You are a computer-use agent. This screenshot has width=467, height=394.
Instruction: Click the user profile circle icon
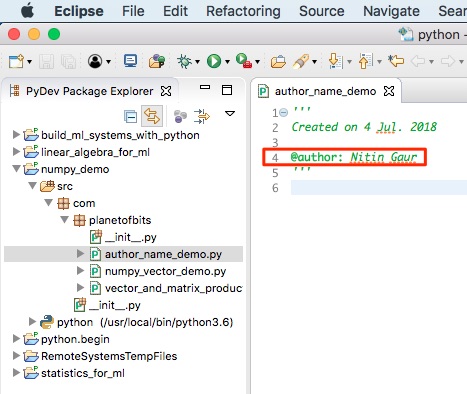pyautogui.click(x=95, y=61)
